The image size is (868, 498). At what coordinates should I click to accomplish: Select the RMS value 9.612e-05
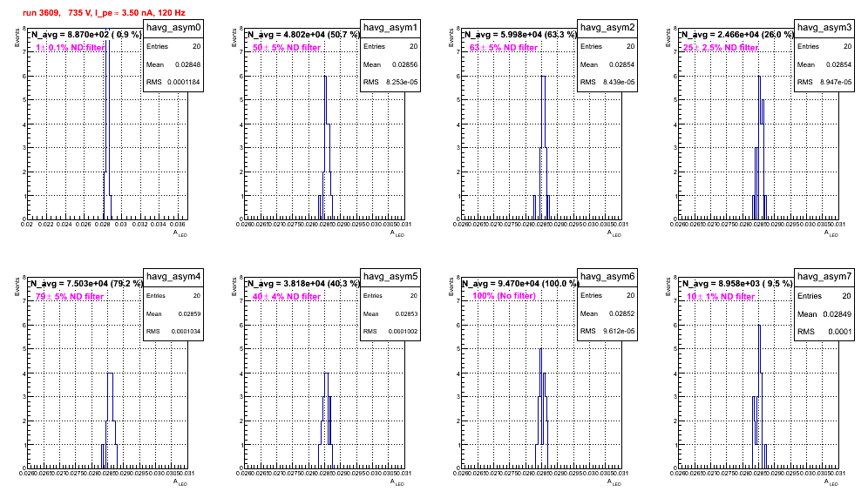(x=619, y=331)
